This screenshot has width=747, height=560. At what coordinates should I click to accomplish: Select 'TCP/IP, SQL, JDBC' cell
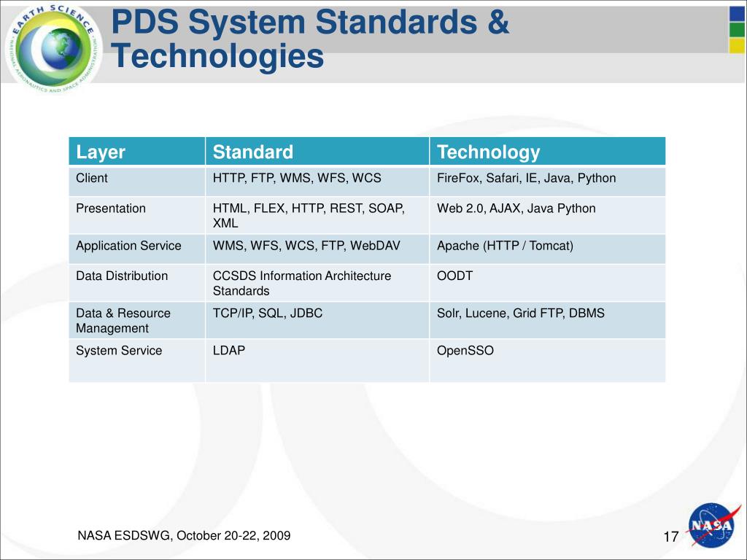coord(317,320)
